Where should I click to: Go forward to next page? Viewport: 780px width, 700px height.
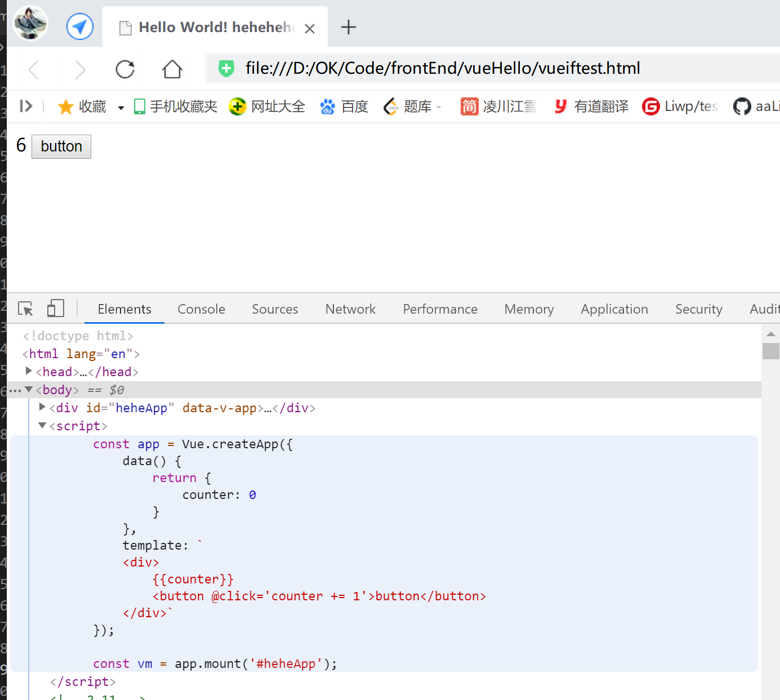pos(80,70)
